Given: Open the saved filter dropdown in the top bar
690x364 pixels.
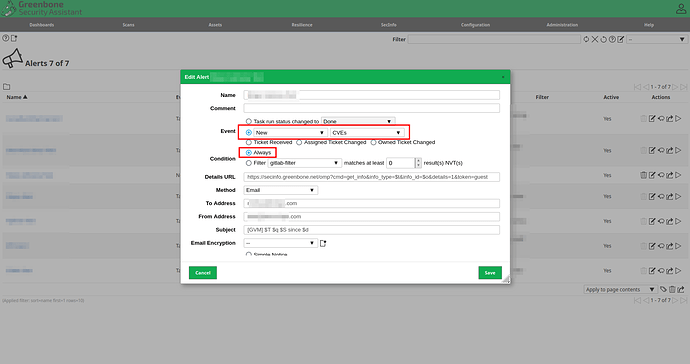Looking at the screenshot, I should tap(657, 39).
